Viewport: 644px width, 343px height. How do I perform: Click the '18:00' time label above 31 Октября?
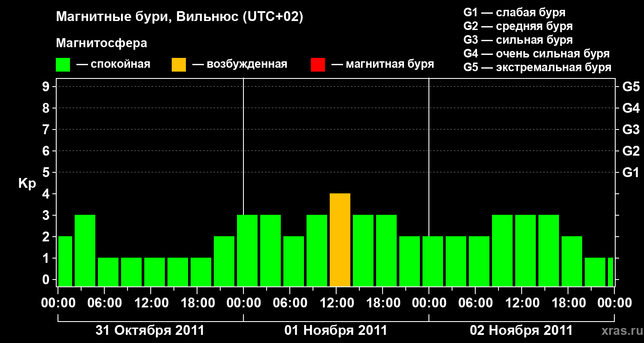197,303
